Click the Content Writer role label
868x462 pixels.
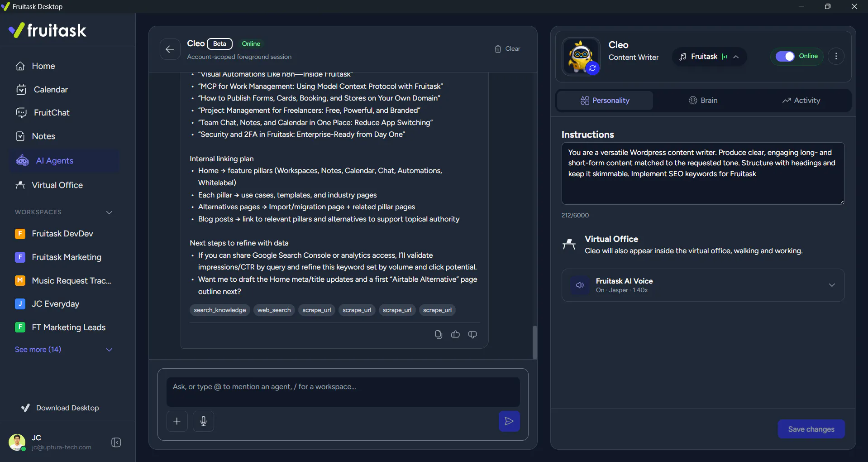coord(633,58)
